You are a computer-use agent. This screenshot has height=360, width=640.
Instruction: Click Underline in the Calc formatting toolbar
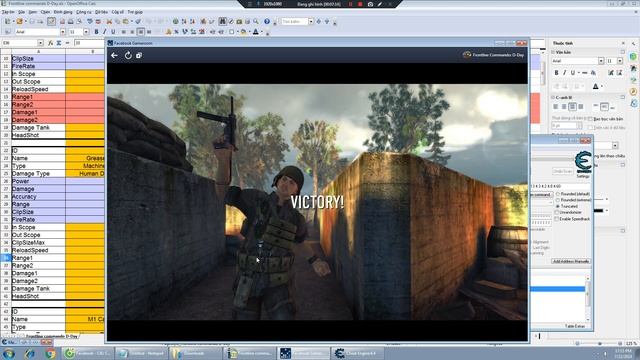(113, 32)
